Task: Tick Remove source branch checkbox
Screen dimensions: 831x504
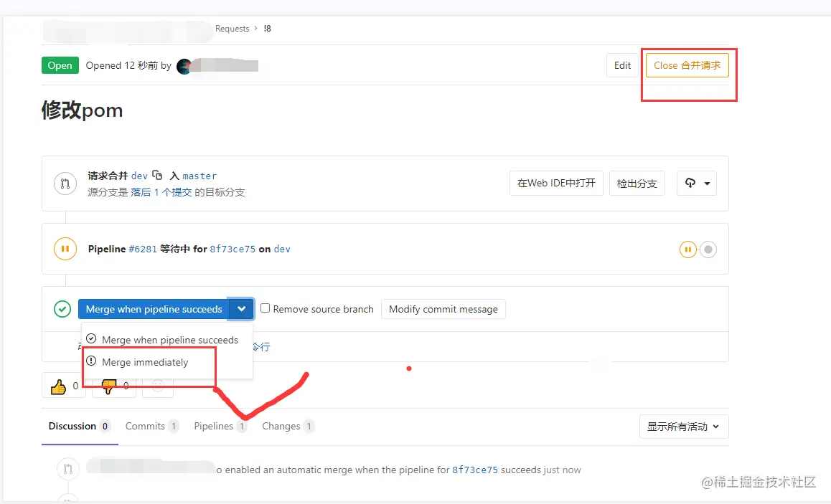Action: click(x=265, y=308)
